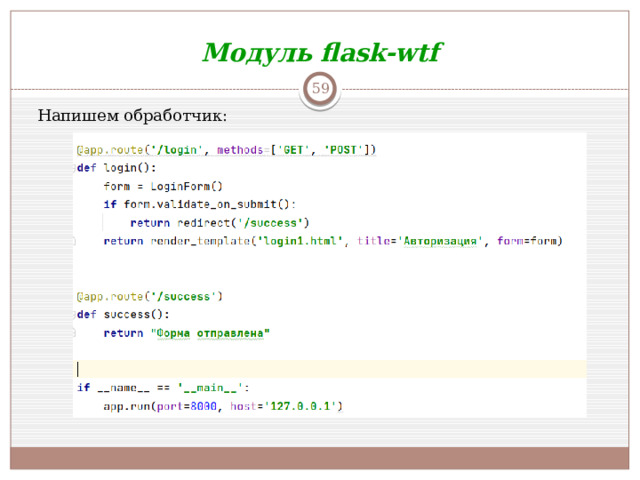Click the 'app.run(port=8080...' line
This screenshot has width=640, height=480.
click(223, 407)
